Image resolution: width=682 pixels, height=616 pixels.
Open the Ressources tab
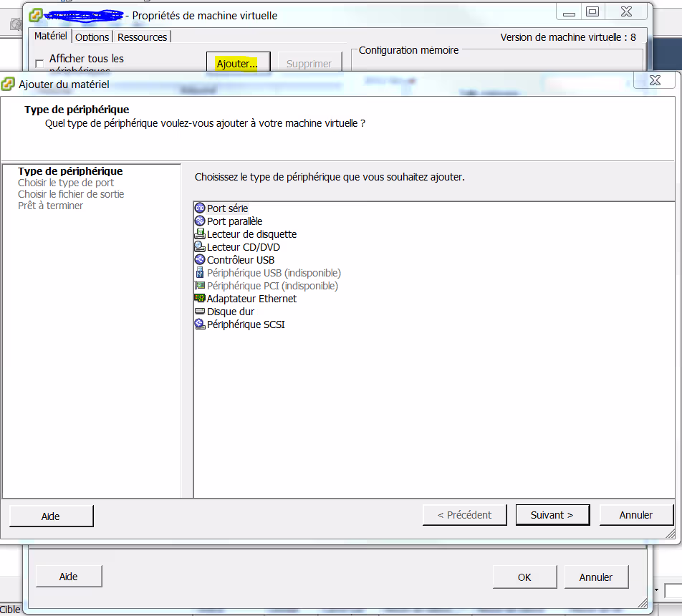tap(142, 37)
